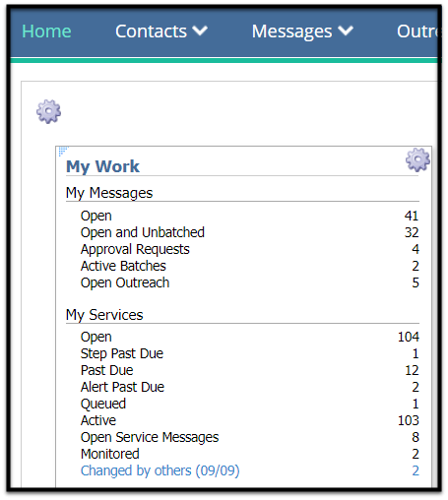Viewport: 448px width, 500px height.
Task: Open the Outreach menu in the navigation bar
Action: point(416,31)
